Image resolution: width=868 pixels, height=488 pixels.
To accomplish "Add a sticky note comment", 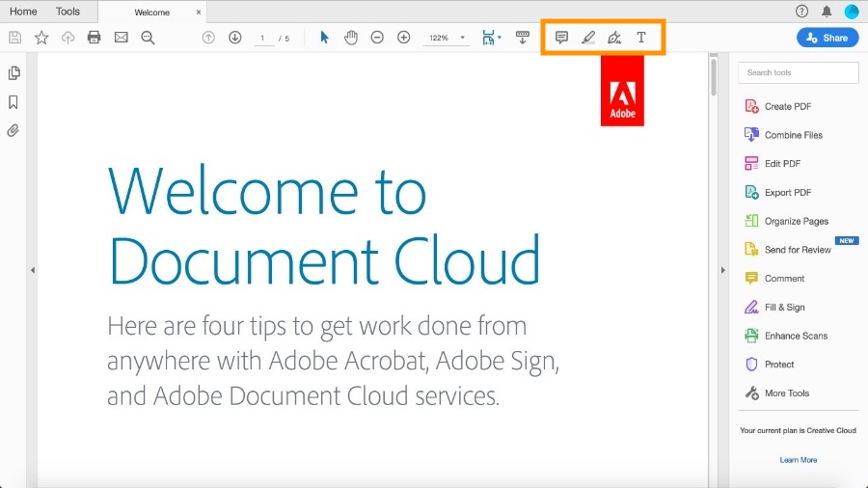I will click(561, 38).
